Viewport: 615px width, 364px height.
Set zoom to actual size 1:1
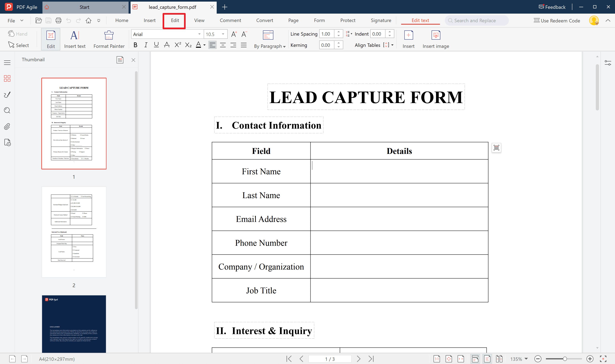(x=437, y=359)
